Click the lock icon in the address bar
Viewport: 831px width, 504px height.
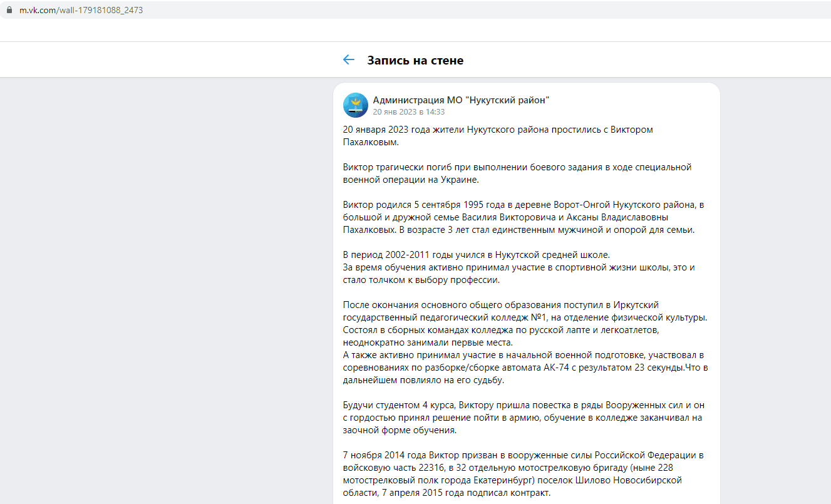pos(9,10)
